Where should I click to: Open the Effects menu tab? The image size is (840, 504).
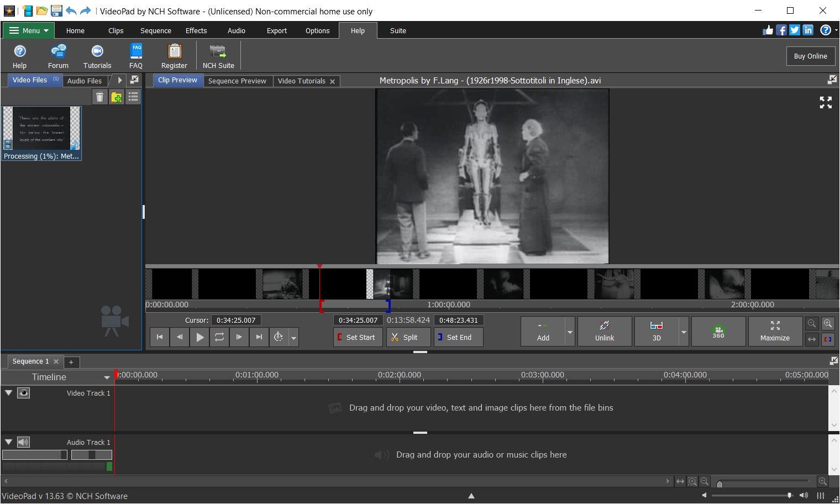[196, 31]
